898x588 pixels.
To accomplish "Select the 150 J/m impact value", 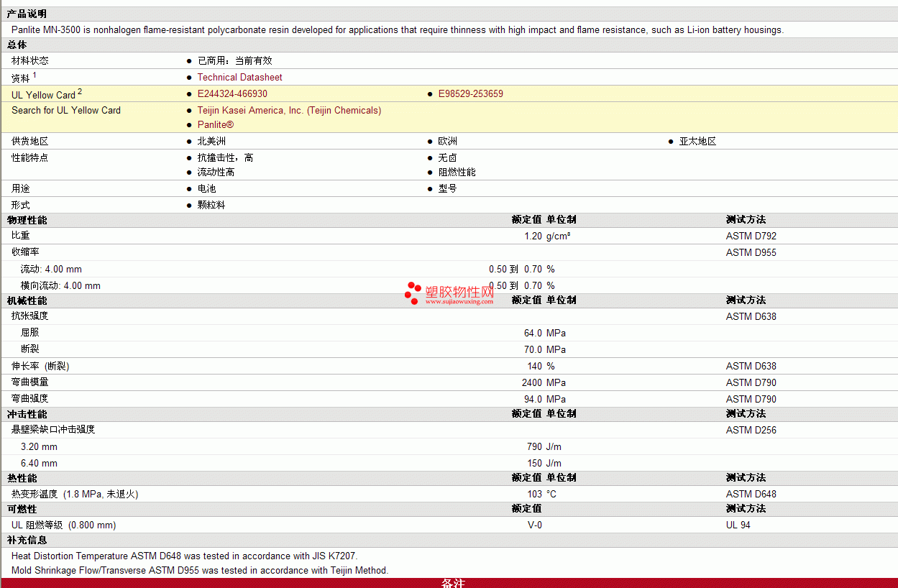I will (x=544, y=463).
